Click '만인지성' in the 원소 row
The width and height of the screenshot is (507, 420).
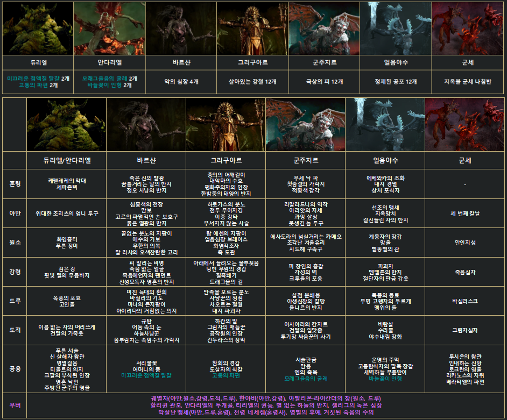coord(465,243)
